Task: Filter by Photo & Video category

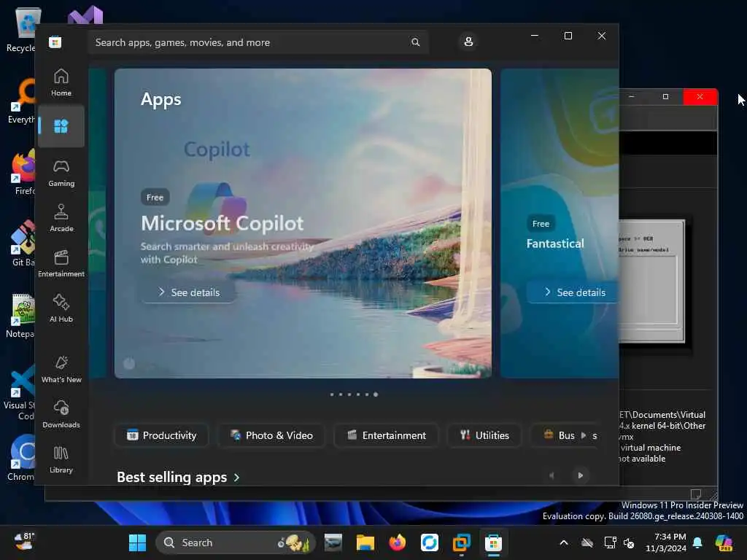Action: click(x=271, y=435)
